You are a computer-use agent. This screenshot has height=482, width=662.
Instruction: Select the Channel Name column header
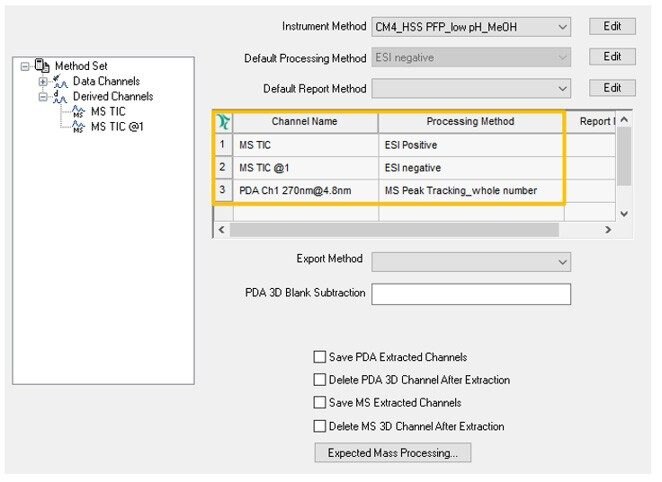[x=305, y=122]
